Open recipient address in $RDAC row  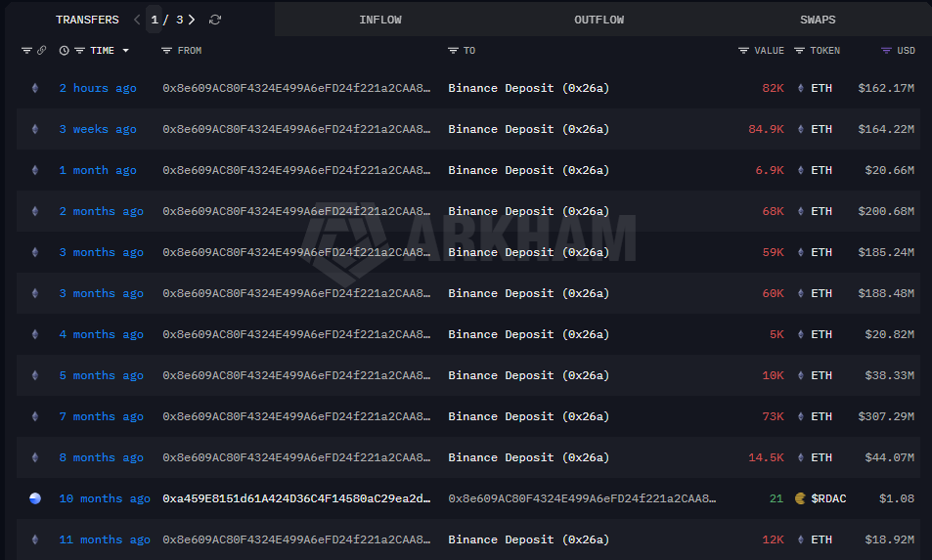[x=582, y=498]
